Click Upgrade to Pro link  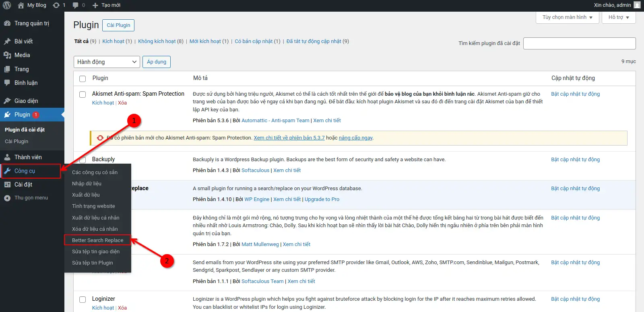(x=322, y=199)
